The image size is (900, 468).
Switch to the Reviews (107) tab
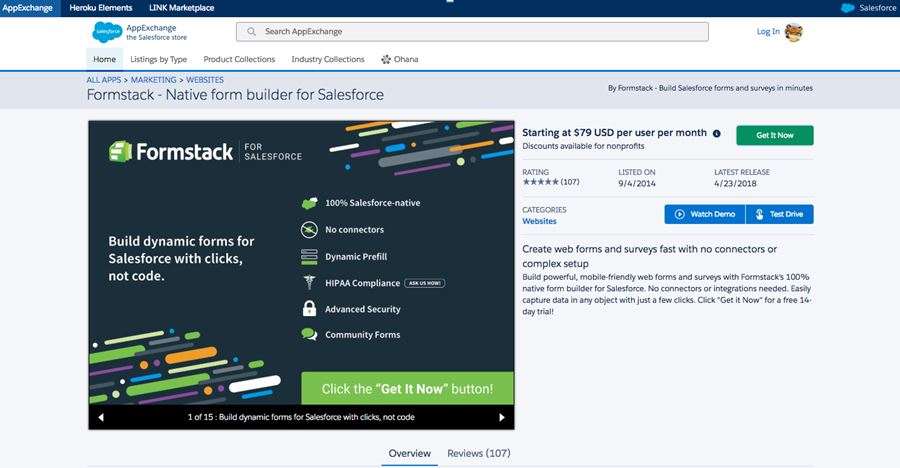click(x=479, y=454)
